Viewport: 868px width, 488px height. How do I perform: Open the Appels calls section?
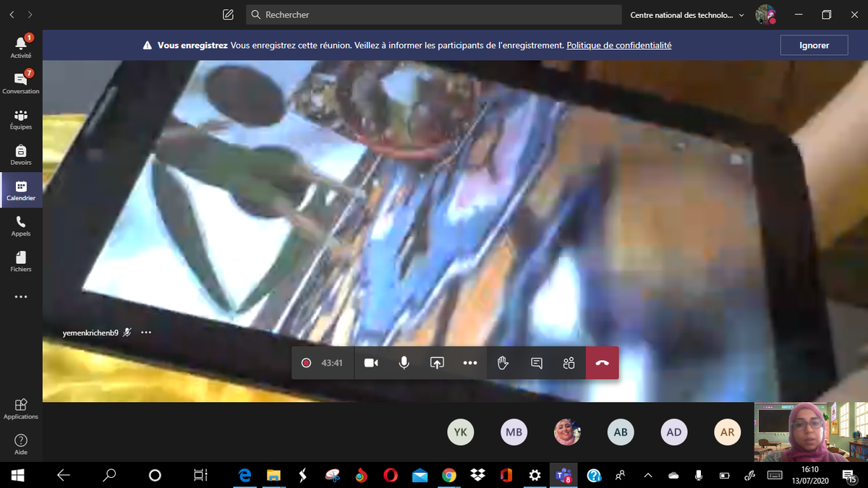click(x=21, y=225)
